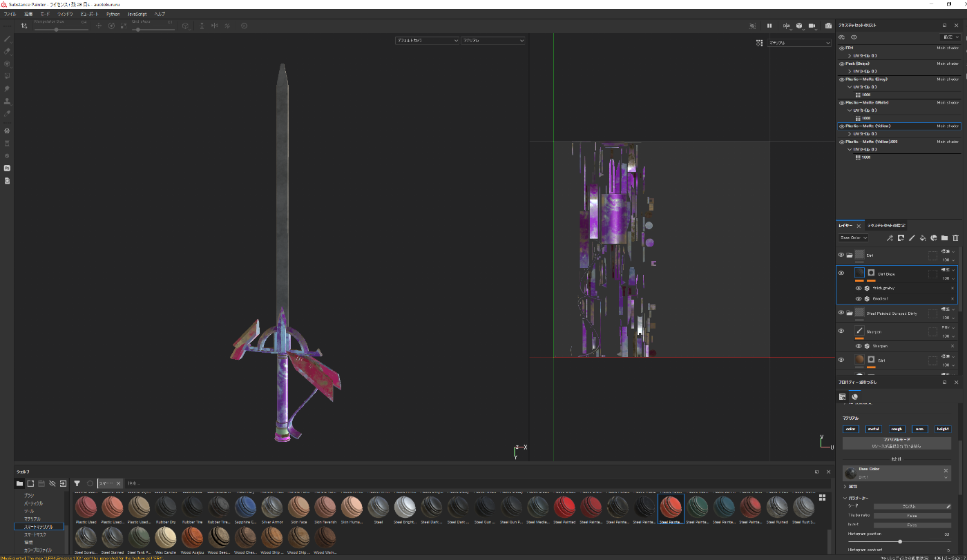Toggle visibility of Steel Painted Scraped Dirty folder
The width and height of the screenshot is (967, 560).
841,313
